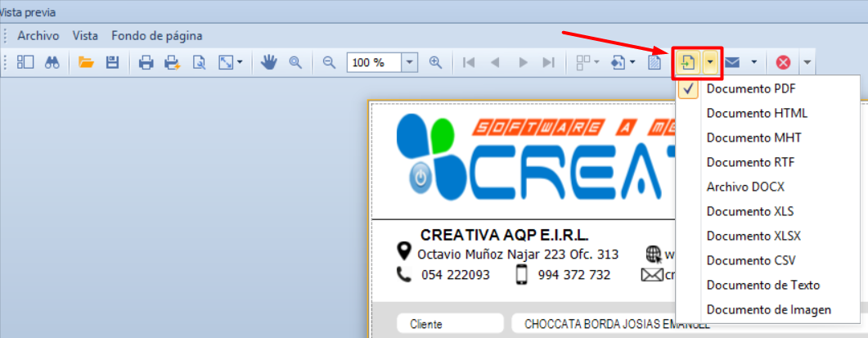Click the print icon
The image size is (868, 338).
pos(146,63)
